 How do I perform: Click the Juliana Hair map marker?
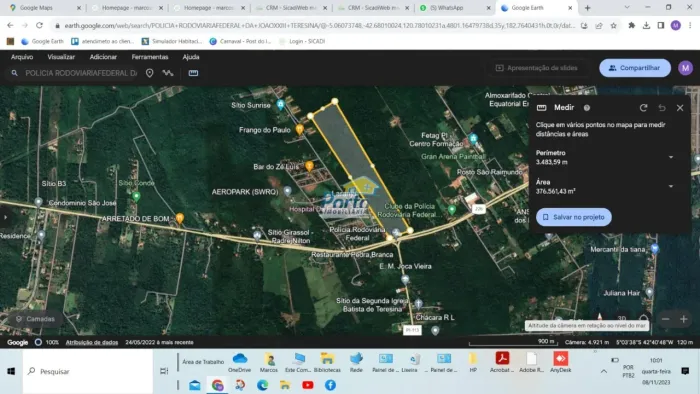point(650,293)
